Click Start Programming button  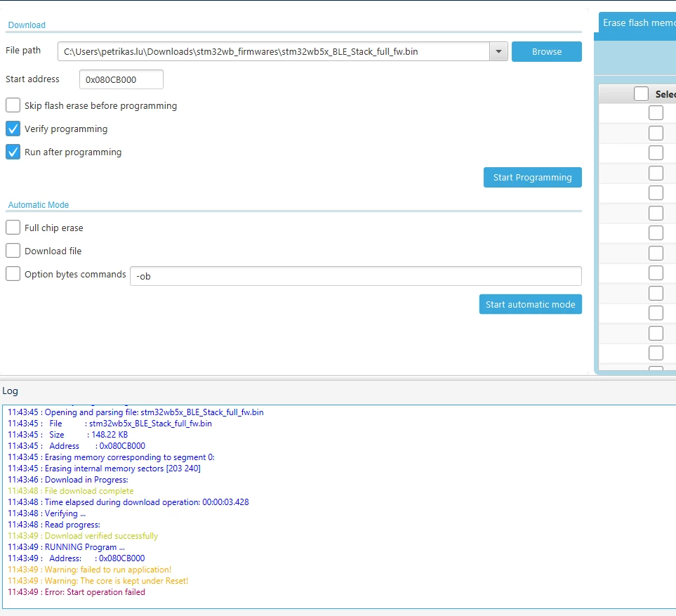click(x=532, y=177)
